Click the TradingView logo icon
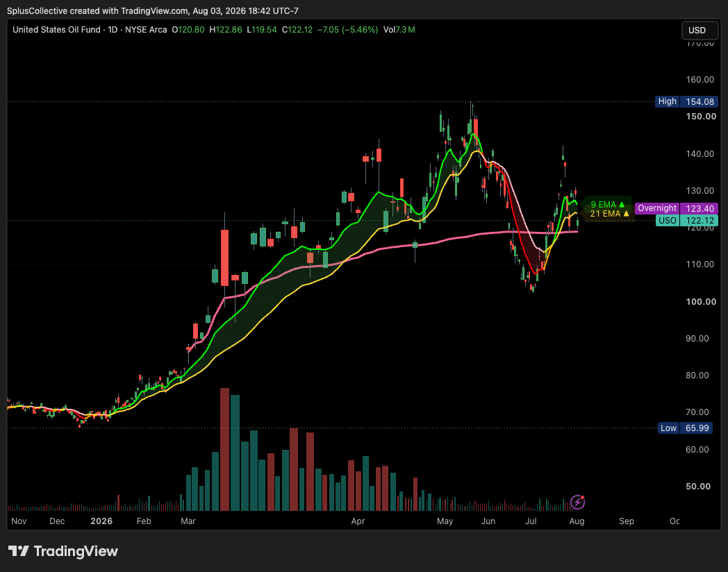This screenshot has height=572, width=728. 19,551
